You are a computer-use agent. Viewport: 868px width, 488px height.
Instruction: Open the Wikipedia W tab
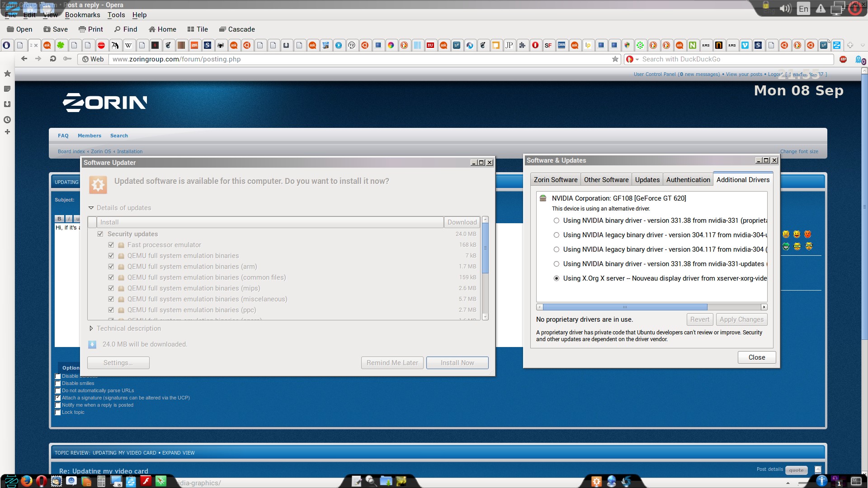pos(128,45)
